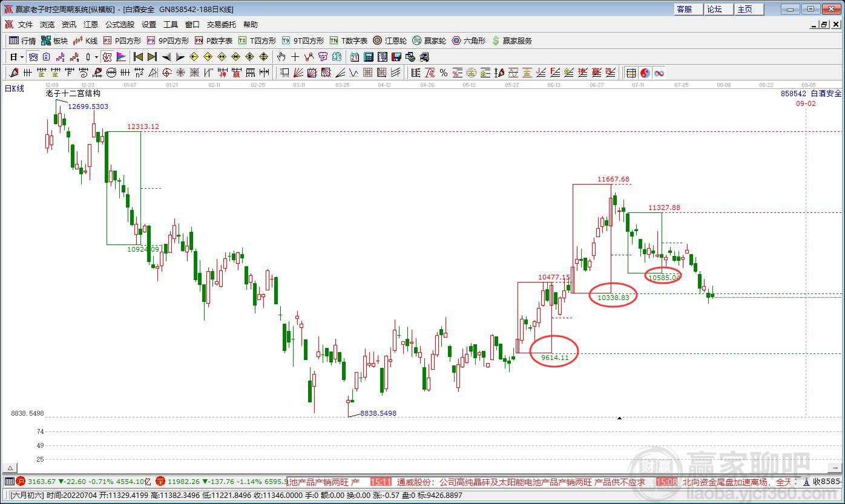The image size is (845, 504).
Task: Open the 板块 sector view
Action: pos(54,41)
